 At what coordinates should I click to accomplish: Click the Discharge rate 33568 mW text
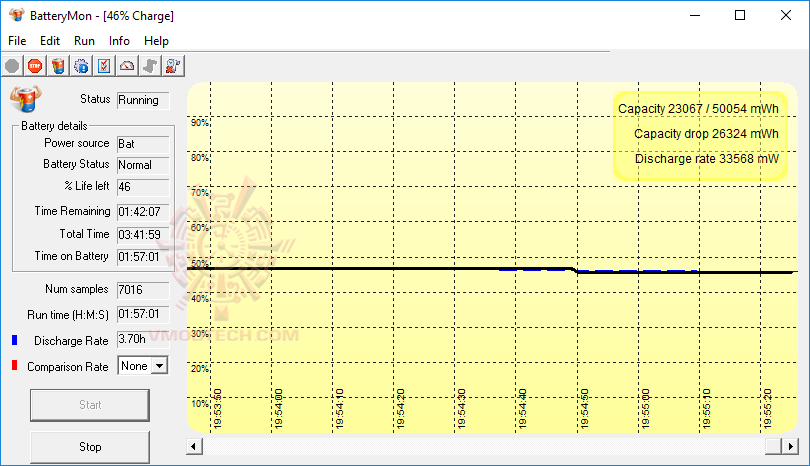tap(706, 159)
